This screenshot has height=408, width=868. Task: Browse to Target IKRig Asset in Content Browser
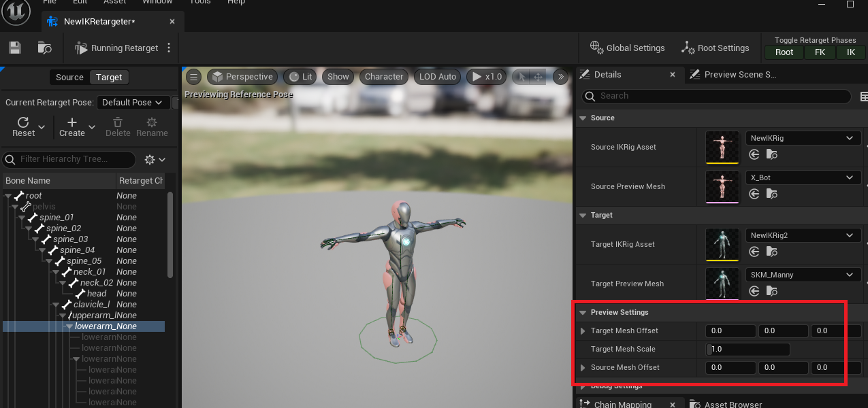(x=771, y=252)
